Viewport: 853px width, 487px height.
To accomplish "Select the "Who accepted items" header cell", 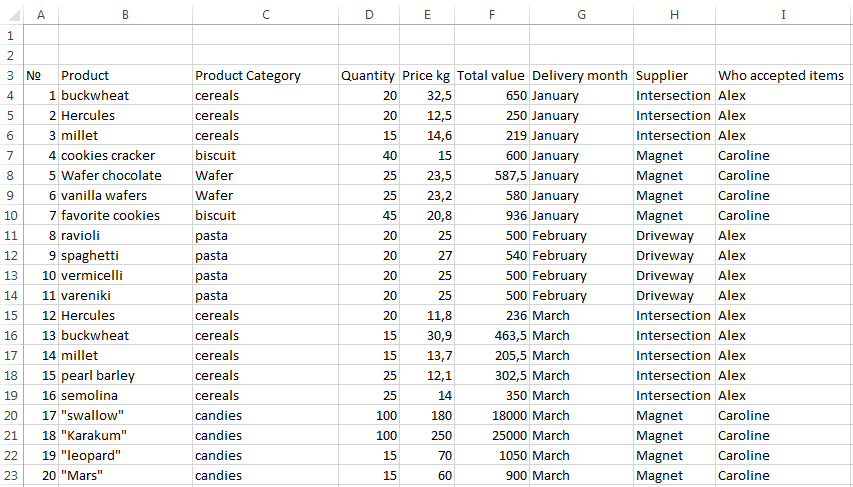I will click(x=781, y=75).
